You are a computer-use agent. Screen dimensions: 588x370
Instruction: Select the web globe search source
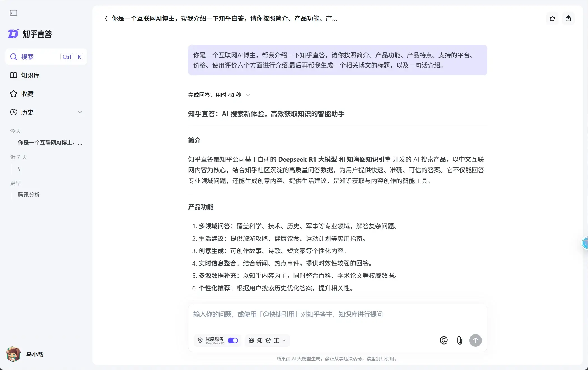click(252, 340)
